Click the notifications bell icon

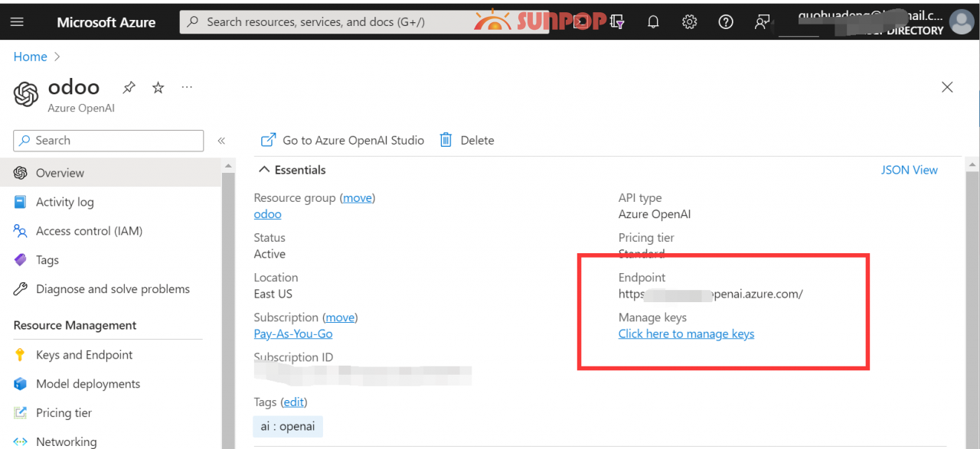point(653,22)
